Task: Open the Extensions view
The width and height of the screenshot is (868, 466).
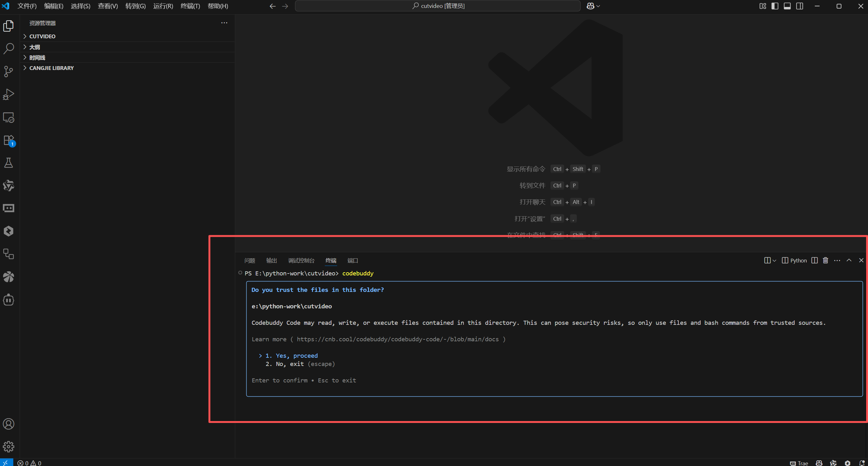Action: point(9,140)
